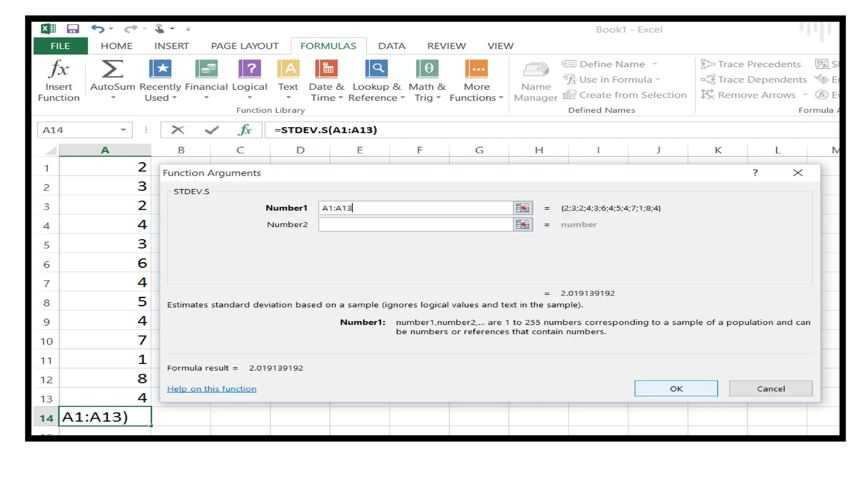Click the Math & Trig icon
Viewport: 868px width, 488px height.
click(427, 69)
